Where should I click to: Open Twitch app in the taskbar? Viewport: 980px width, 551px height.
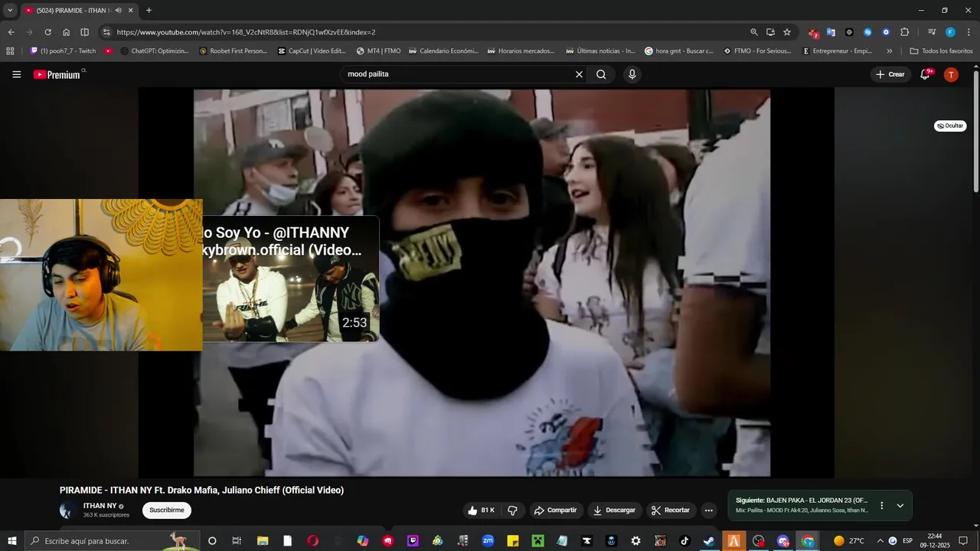413,540
